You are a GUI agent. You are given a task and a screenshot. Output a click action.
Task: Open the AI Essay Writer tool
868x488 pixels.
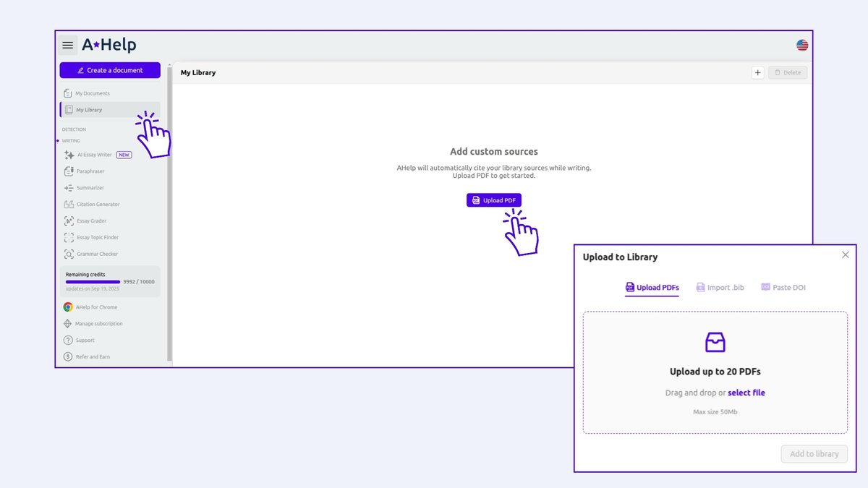pyautogui.click(x=98, y=155)
